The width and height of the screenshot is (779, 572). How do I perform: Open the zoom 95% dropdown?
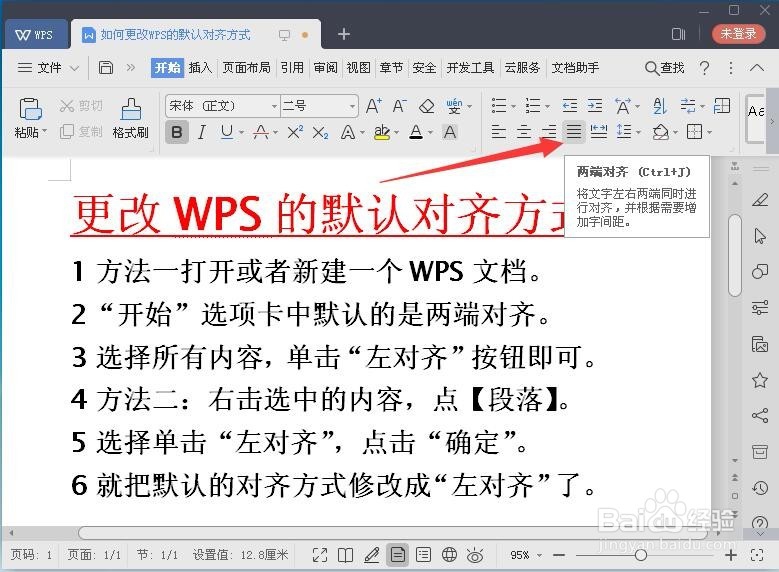pos(540,555)
